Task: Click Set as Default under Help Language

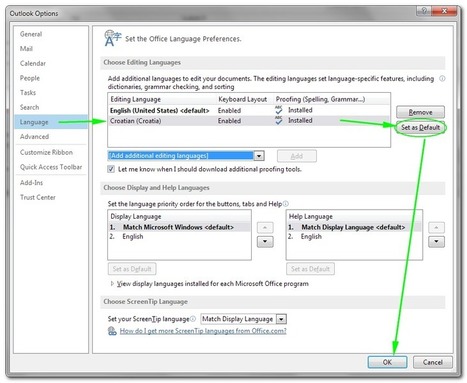Action: pyautogui.click(x=310, y=269)
